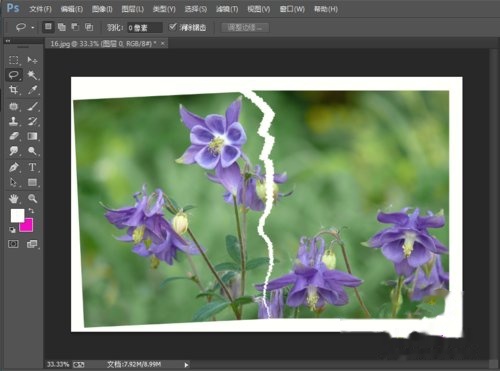This screenshot has width=500, height=371.
Task: Select the Pen tool
Action: (14, 167)
